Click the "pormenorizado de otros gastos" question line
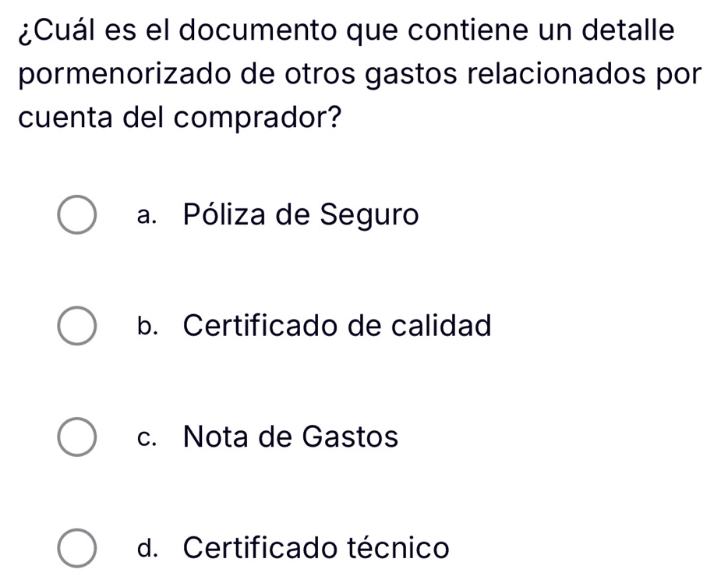 click(x=363, y=74)
